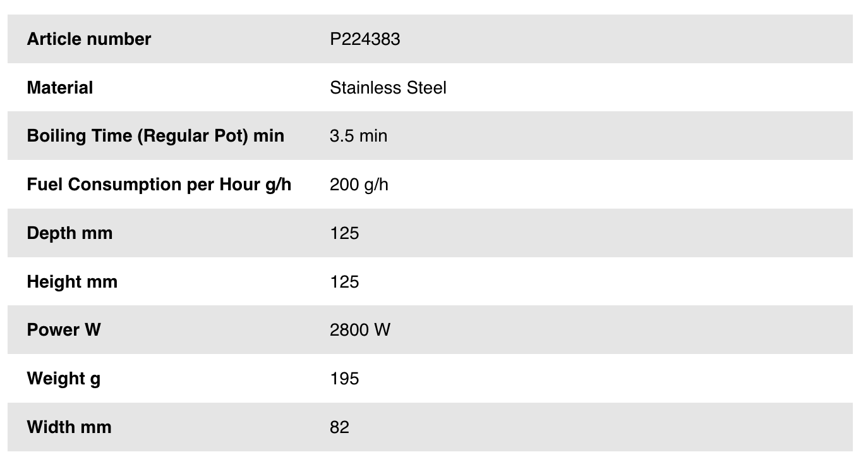This screenshot has height=464, width=868.
Task: Click the Height mm label
Action: [72, 281]
